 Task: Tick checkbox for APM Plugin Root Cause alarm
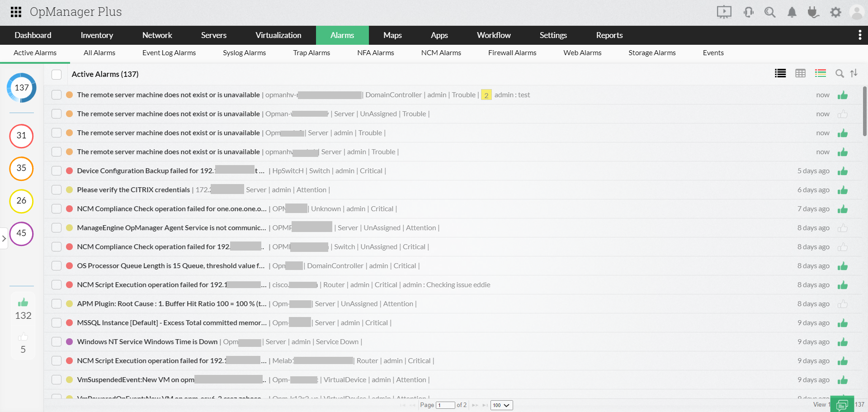(x=57, y=304)
